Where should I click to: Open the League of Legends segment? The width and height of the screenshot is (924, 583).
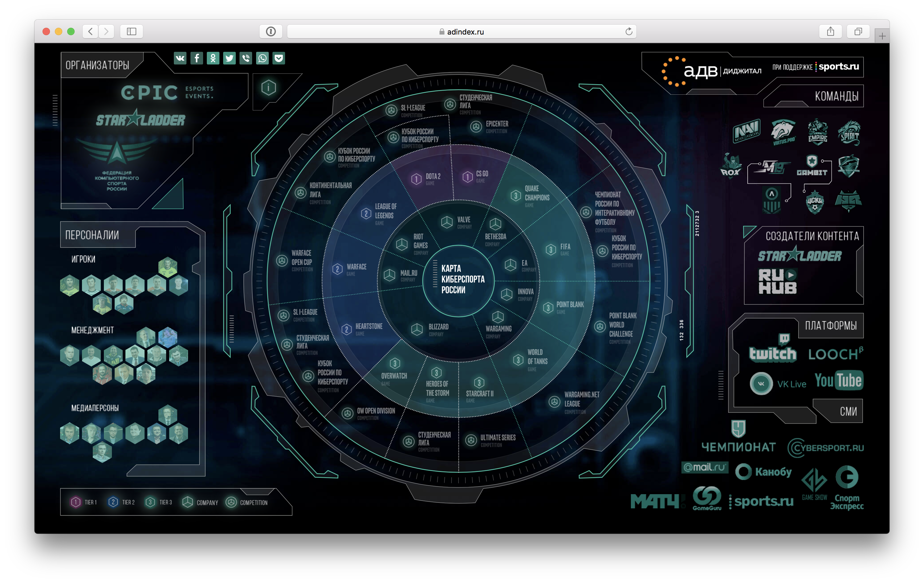[379, 214]
